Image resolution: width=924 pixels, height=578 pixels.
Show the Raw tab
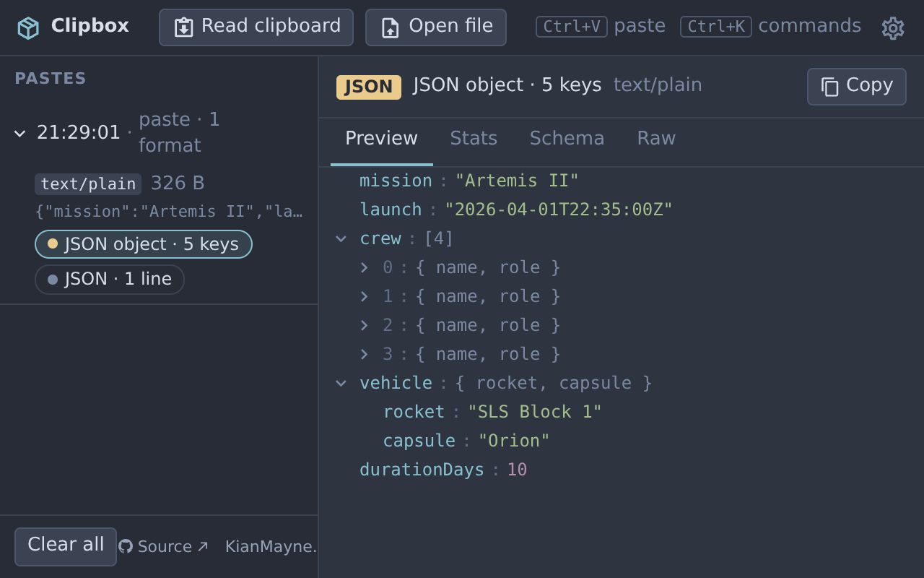tap(656, 139)
